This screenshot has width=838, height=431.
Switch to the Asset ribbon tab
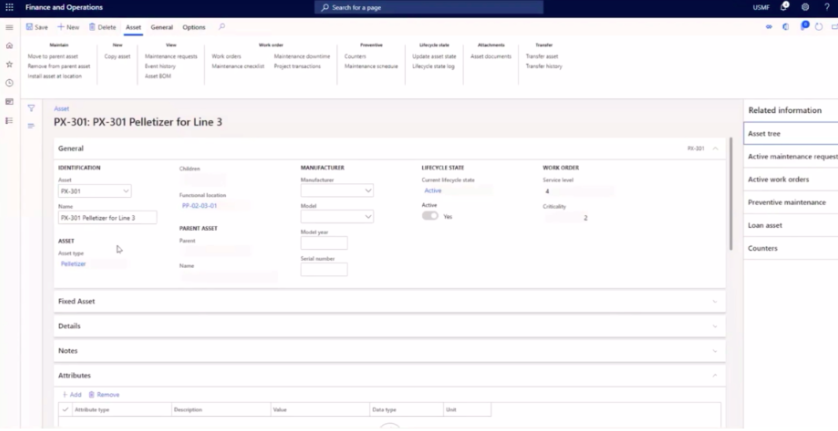click(x=133, y=27)
